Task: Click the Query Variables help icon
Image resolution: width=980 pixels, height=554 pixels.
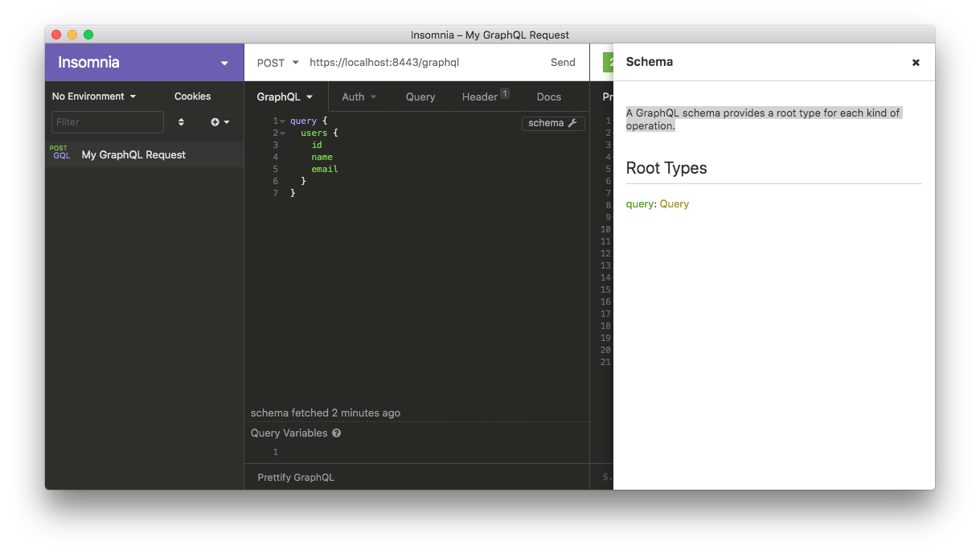Action: click(x=336, y=433)
